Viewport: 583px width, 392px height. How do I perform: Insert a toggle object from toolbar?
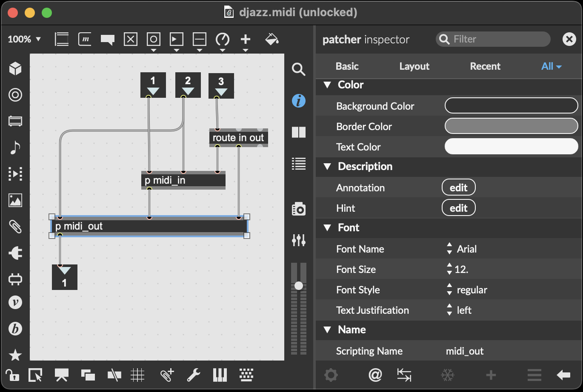pyautogui.click(x=131, y=40)
